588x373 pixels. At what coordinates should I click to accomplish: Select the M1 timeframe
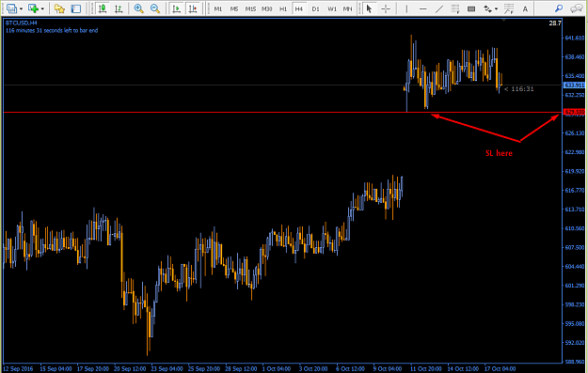218,8
